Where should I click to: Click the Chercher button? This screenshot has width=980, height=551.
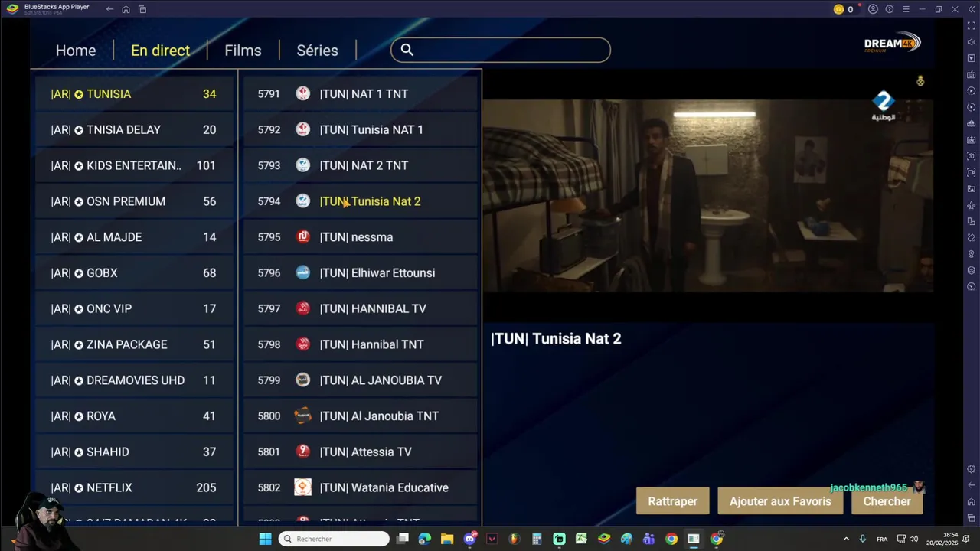pos(887,501)
